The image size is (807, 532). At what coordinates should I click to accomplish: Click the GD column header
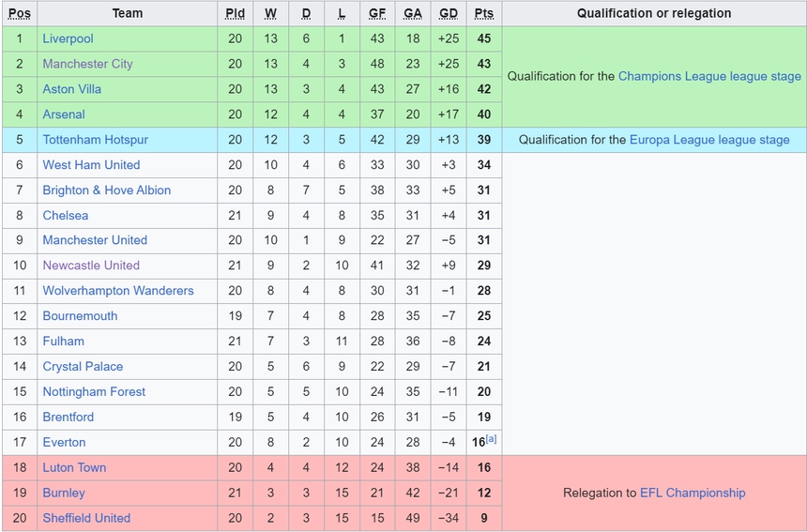tap(449, 13)
